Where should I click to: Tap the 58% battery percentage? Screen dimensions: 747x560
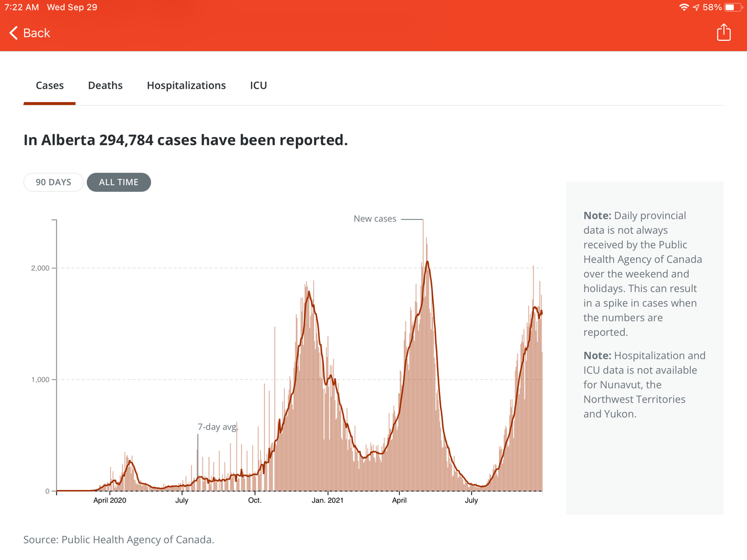click(712, 8)
